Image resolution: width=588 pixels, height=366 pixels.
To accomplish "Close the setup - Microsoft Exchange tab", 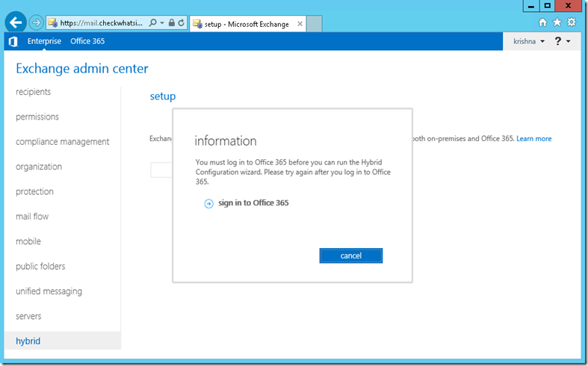I will [300, 24].
